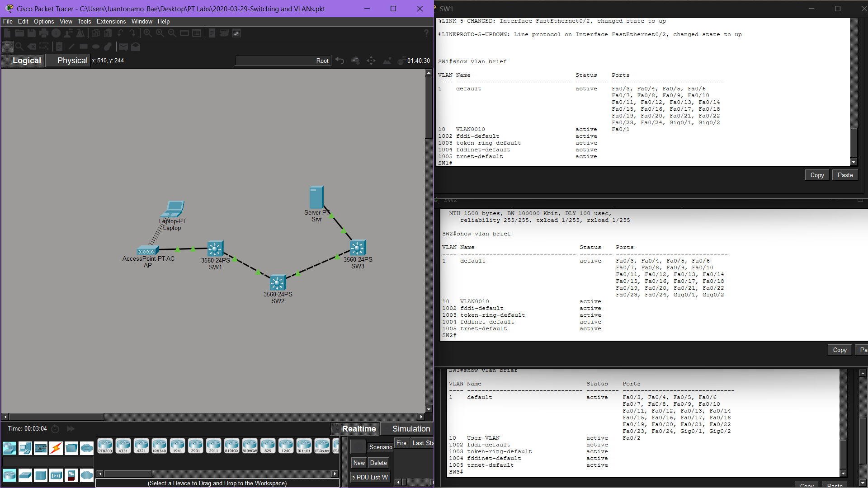Viewport: 868px width, 488px height.
Task: Select the Connections lightning bolt category
Action: [x=56, y=448]
